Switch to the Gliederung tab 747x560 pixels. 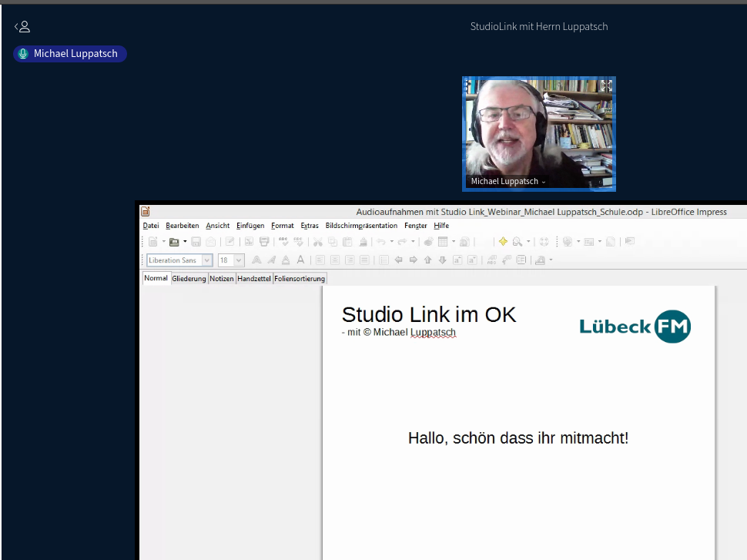click(x=189, y=279)
